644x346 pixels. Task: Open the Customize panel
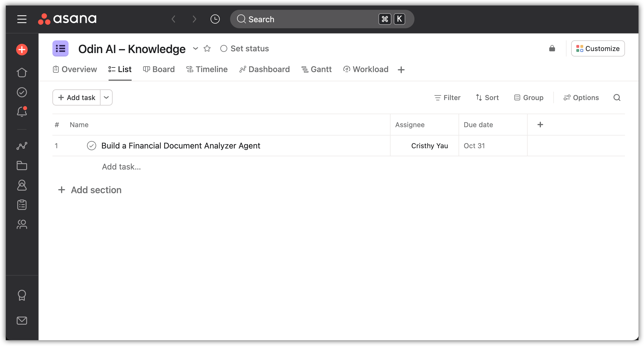tap(598, 48)
